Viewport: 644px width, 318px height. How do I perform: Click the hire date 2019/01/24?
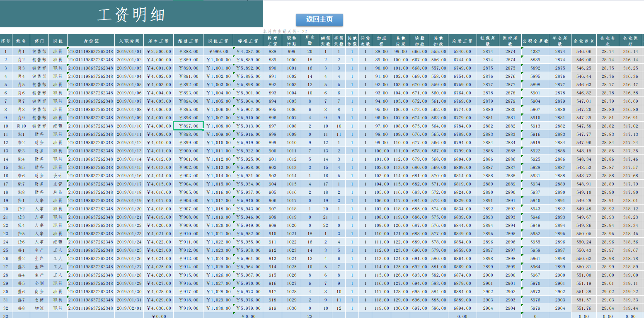(x=129, y=242)
